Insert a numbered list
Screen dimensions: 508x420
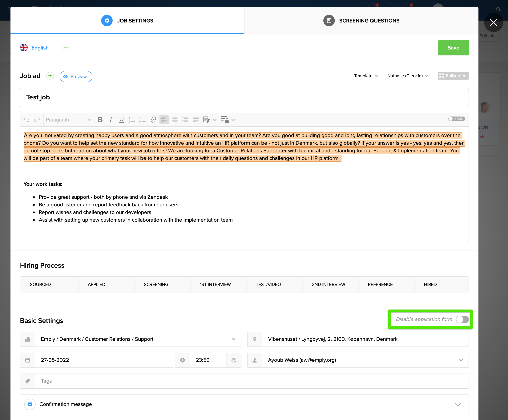pos(132,120)
